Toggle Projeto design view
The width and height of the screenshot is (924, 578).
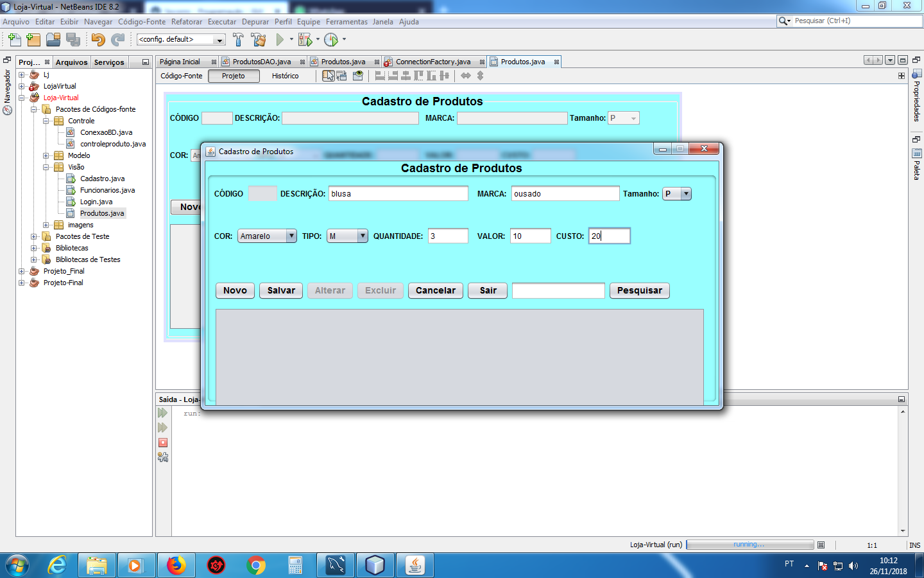(234, 76)
